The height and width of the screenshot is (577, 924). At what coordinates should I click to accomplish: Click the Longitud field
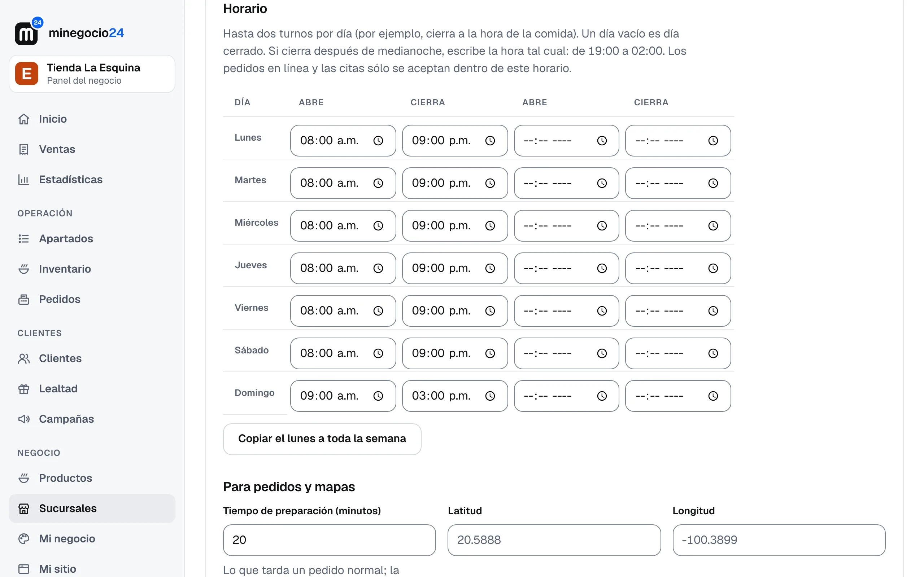click(779, 540)
